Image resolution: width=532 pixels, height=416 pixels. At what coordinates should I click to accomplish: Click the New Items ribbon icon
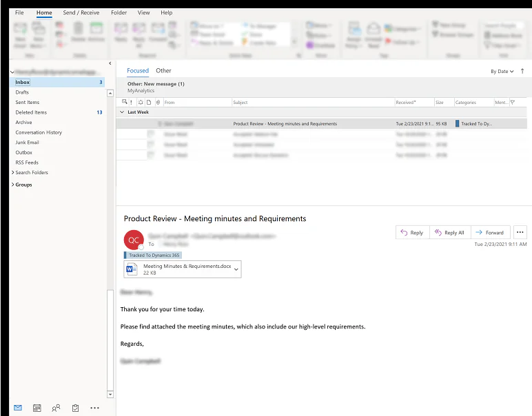(39, 28)
